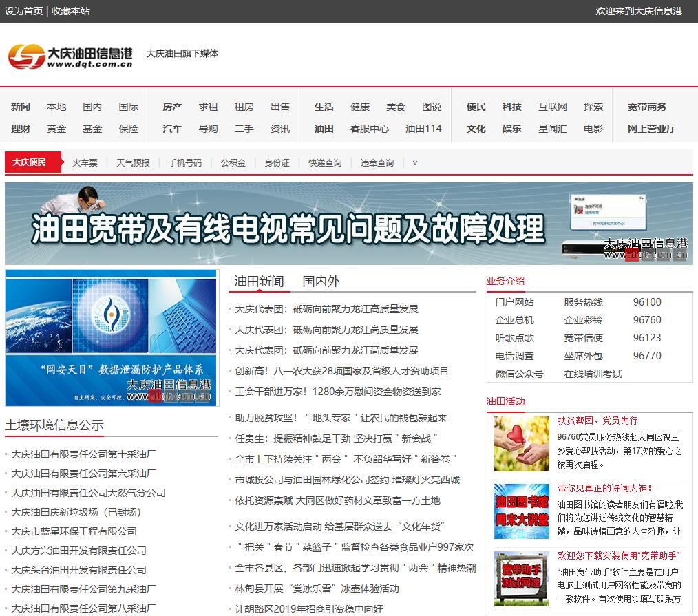Open the 网上营业厅 nav link
Image resolution: width=698 pixels, height=616 pixels.
[x=652, y=129]
